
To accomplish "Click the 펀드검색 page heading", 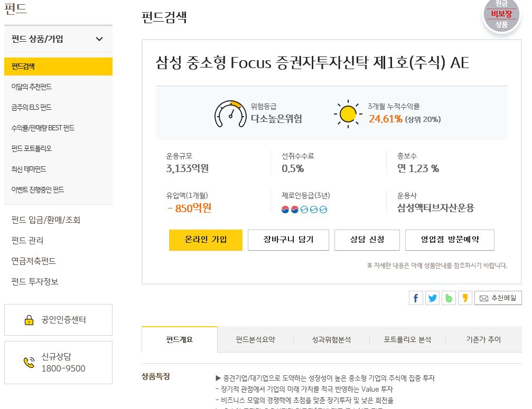I will coord(164,17).
